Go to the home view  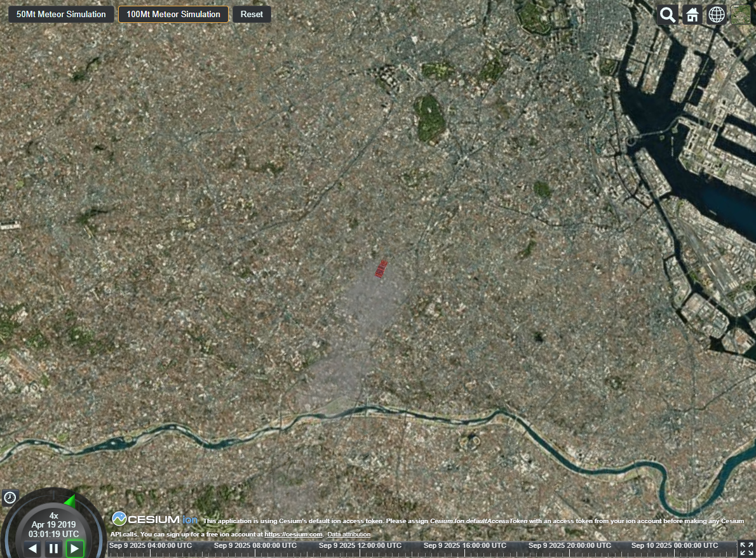point(692,15)
